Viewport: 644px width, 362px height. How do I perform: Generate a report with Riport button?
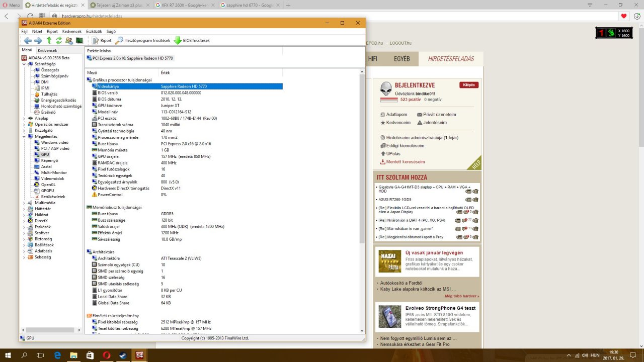coord(102,41)
